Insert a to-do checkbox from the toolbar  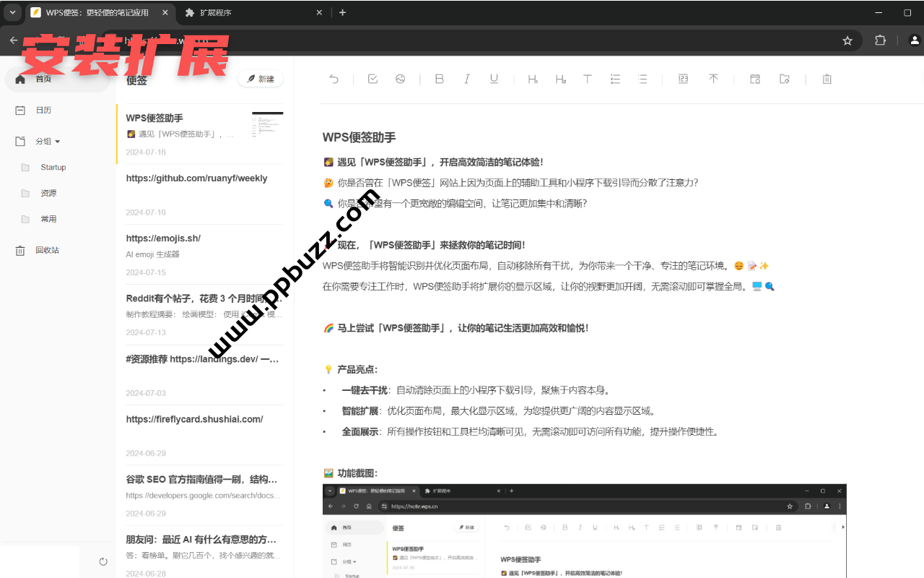(x=372, y=79)
